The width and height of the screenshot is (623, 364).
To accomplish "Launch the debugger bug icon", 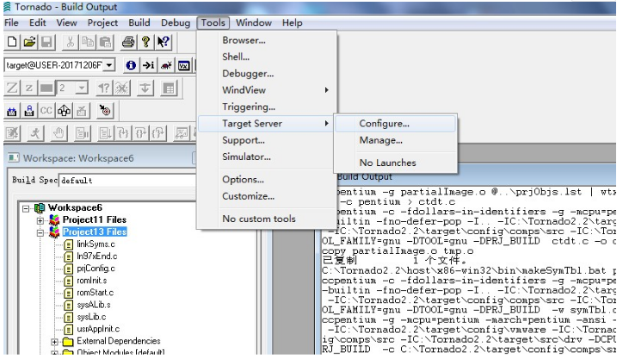I will (x=166, y=65).
